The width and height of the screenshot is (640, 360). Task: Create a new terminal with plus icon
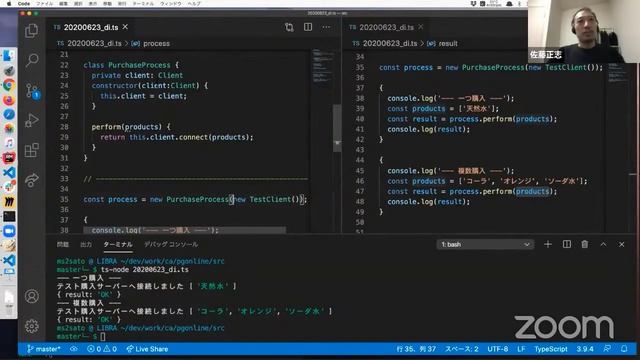[x=548, y=244]
